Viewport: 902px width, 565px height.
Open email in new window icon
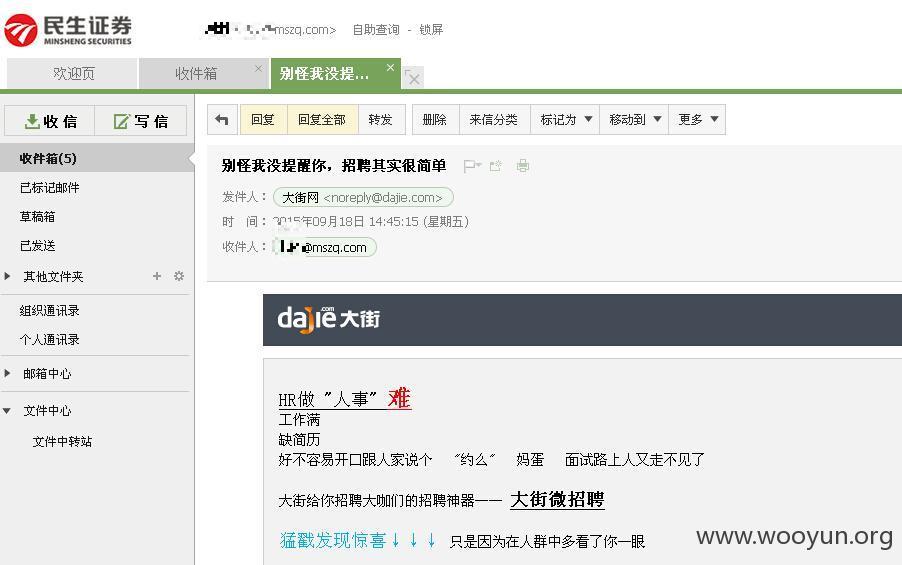point(495,166)
